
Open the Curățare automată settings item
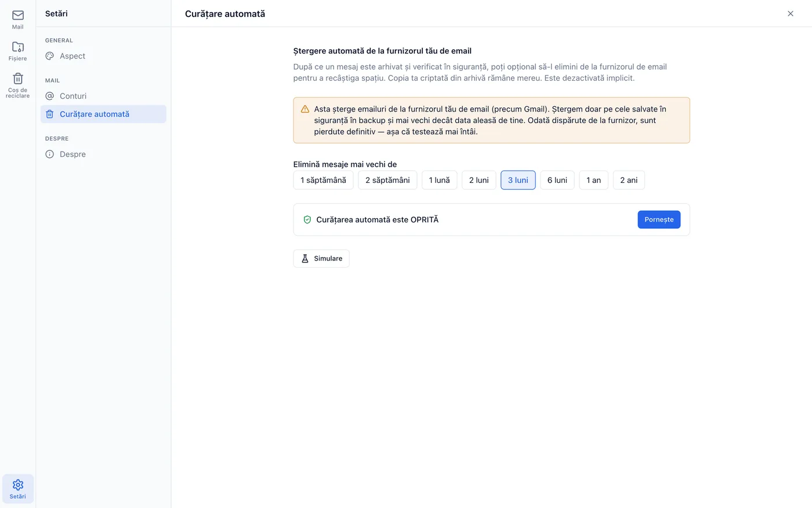pyautogui.click(x=103, y=114)
